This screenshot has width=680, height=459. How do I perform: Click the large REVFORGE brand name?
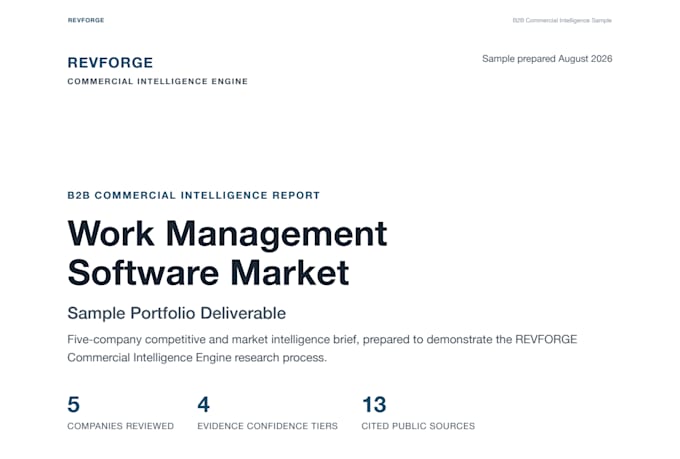[x=110, y=62]
